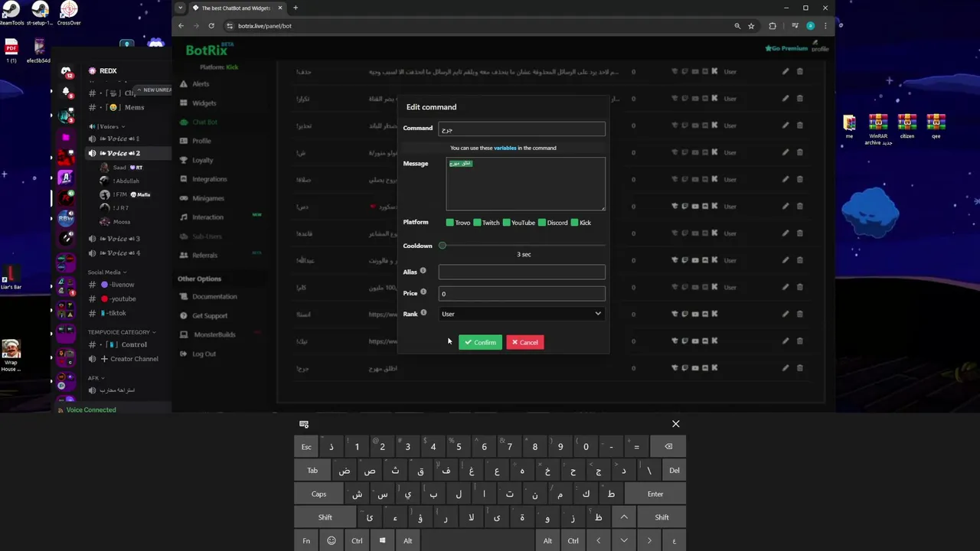This screenshot has height=551, width=980.
Task: Open the Rank dropdown set to User
Action: 521,314
